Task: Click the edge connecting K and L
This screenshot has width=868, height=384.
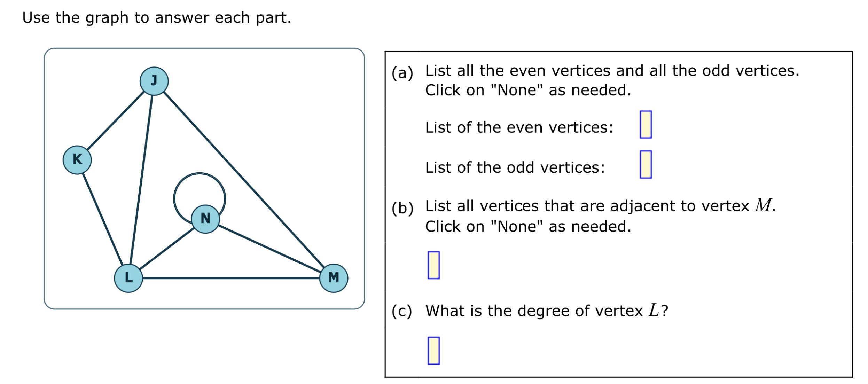Action: tap(103, 219)
